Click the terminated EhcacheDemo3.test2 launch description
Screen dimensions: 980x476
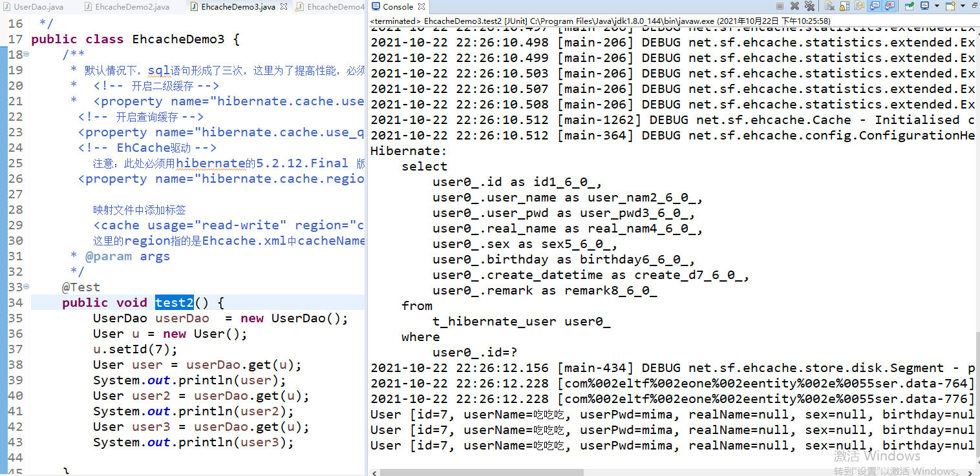(x=600, y=21)
